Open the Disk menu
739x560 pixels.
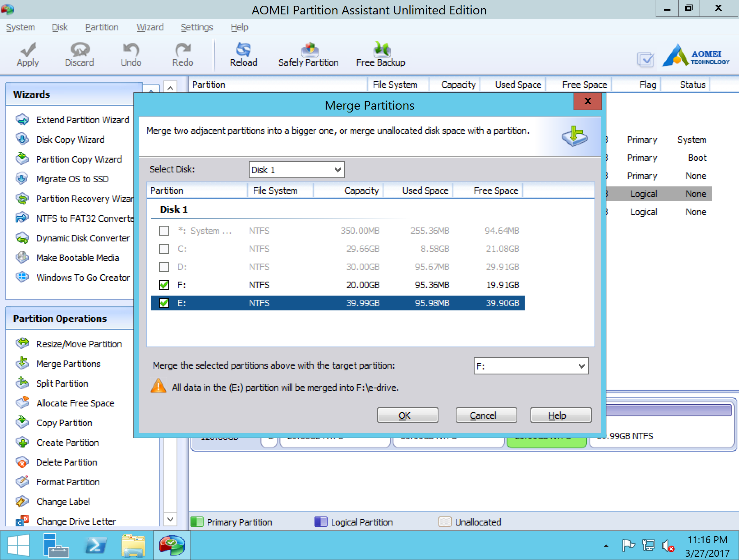[x=60, y=28]
